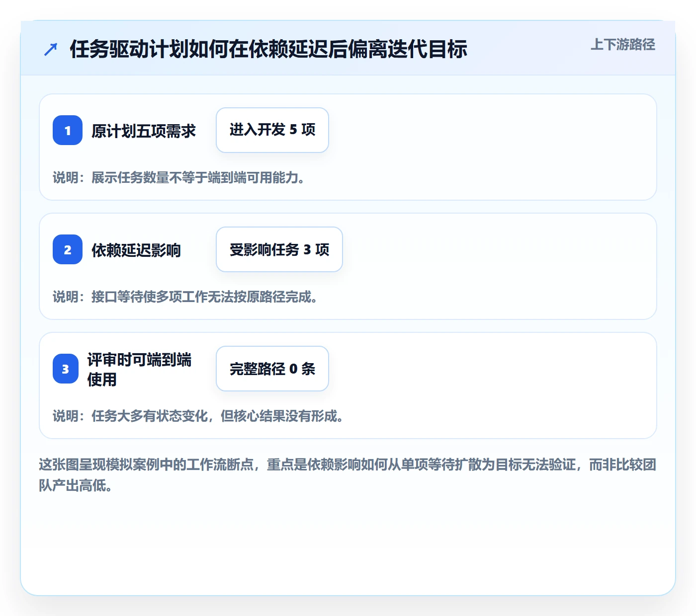Click the footer paragraph starting 这张图呈现模拟案例
Viewport: 696px width, 616px height.
[x=348, y=475]
